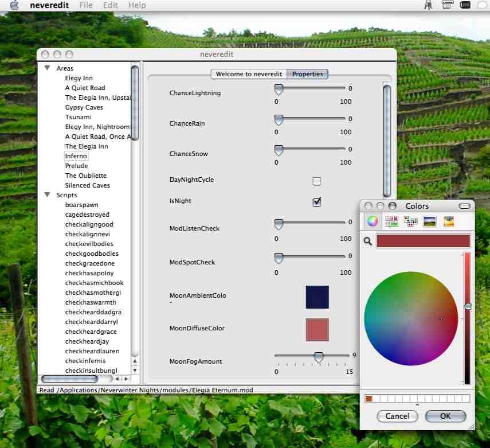490x448 pixels.
Task: Click the MoonAmbientColor dark blue swatch
Action: (x=317, y=297)
